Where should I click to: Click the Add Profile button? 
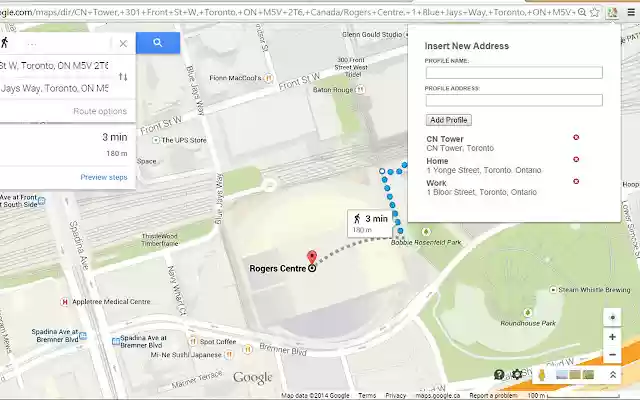coord(449,120)
